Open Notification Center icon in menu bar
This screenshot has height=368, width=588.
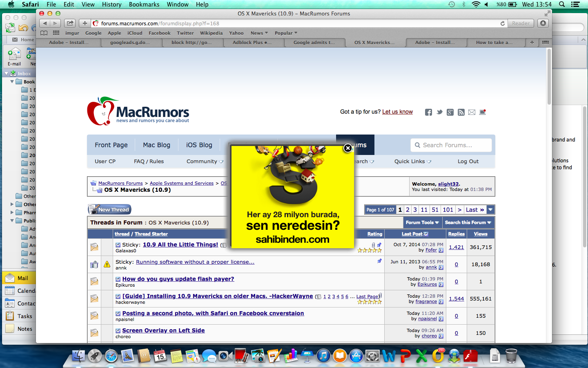(575, 4)
